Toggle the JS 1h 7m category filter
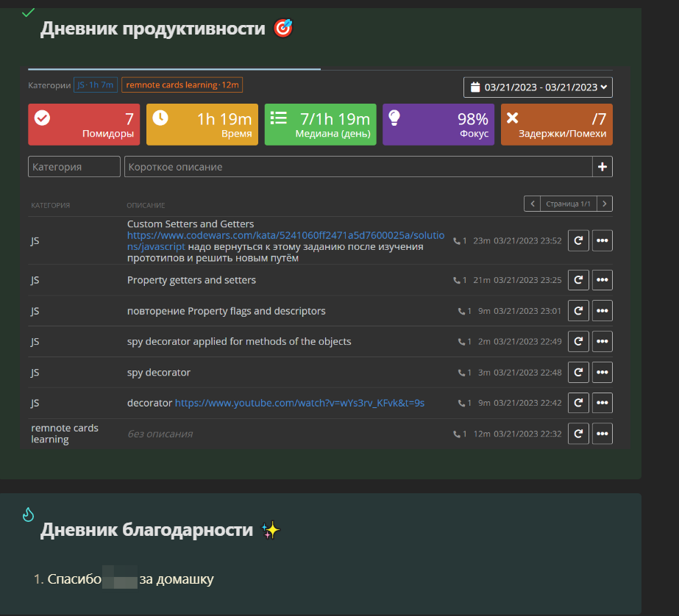This screenshot has width=679, height=616. (x=96, y=85)
